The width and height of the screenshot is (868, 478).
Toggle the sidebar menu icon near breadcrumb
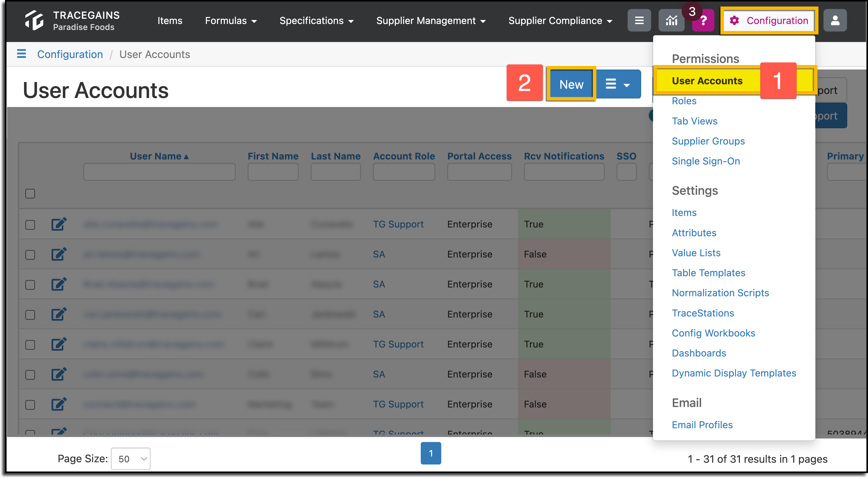[22, 54]
